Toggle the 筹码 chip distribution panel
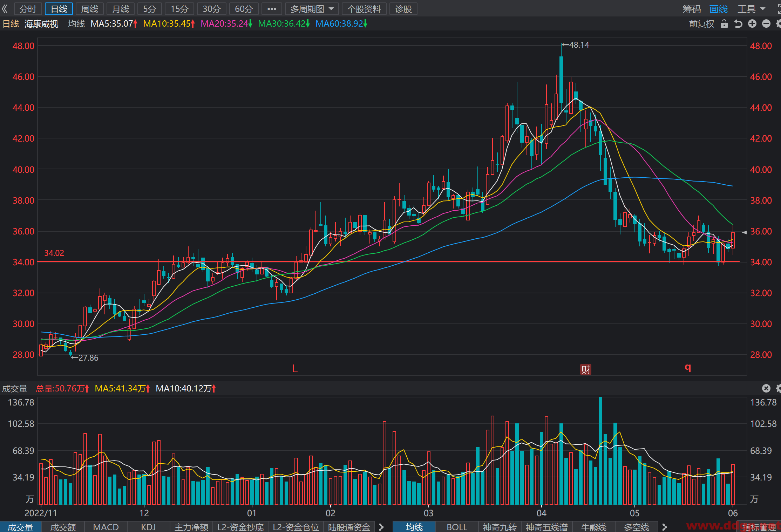Viewport: 781px width, 532px height. point(692,9)
